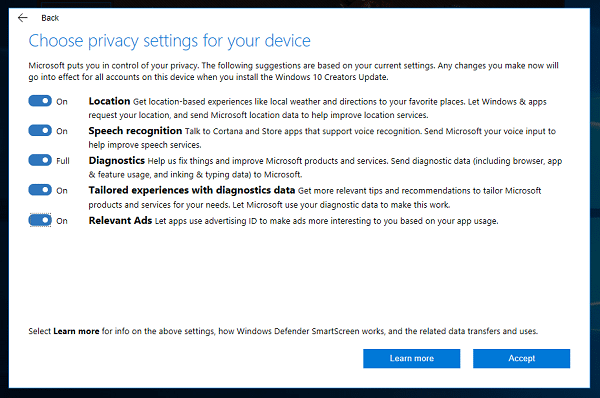Toggle off Tailored experiences with diagnostics data
The width and height of the screenshot is (600, 398).
tap(40, 190)
